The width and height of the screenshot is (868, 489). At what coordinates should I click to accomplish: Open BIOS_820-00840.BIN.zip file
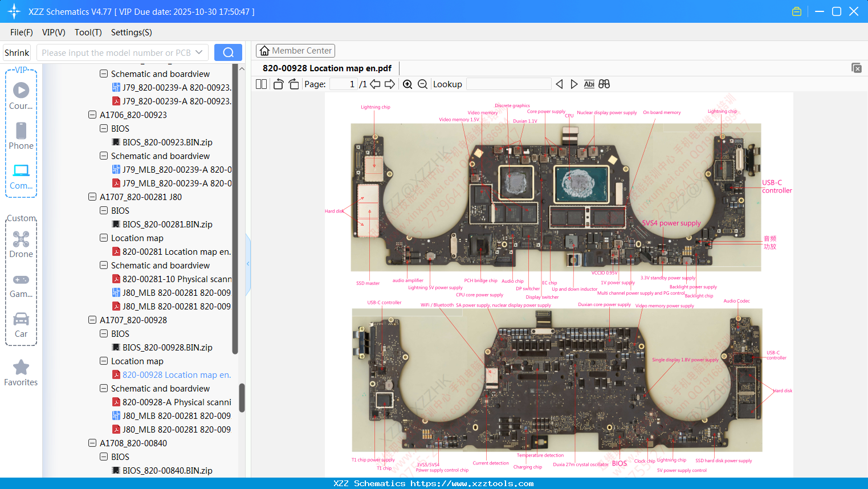coord(168,471)
